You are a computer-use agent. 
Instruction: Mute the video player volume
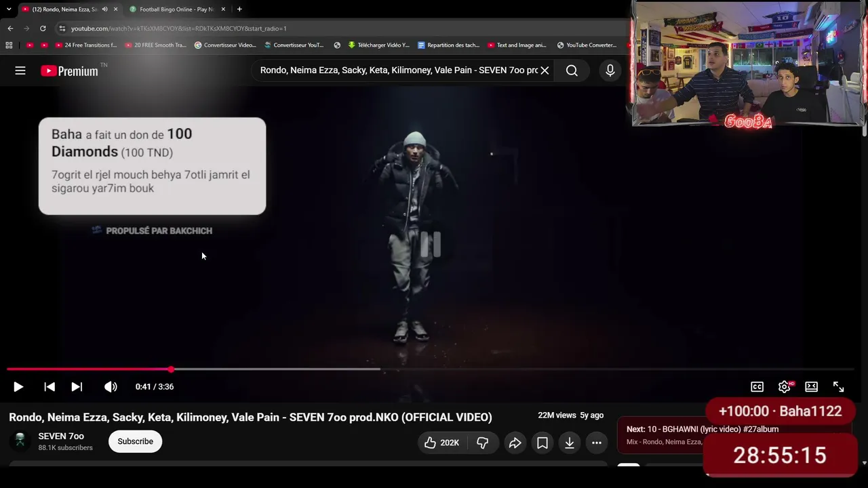pyautogui.click(x=111, y=386)
